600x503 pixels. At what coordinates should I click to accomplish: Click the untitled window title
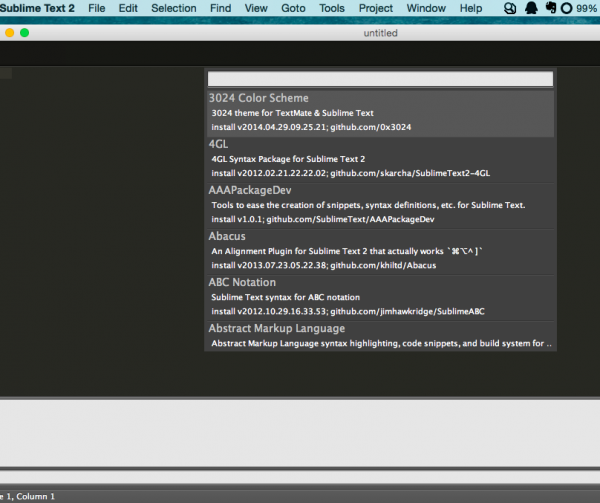[x=380, y=33]
